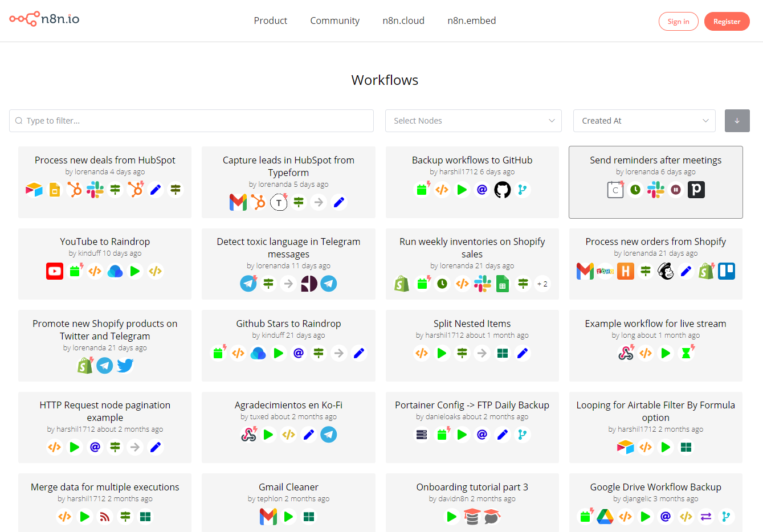Go to n8n.cloud page
This screenshot has height=532, width=763.
403,21
